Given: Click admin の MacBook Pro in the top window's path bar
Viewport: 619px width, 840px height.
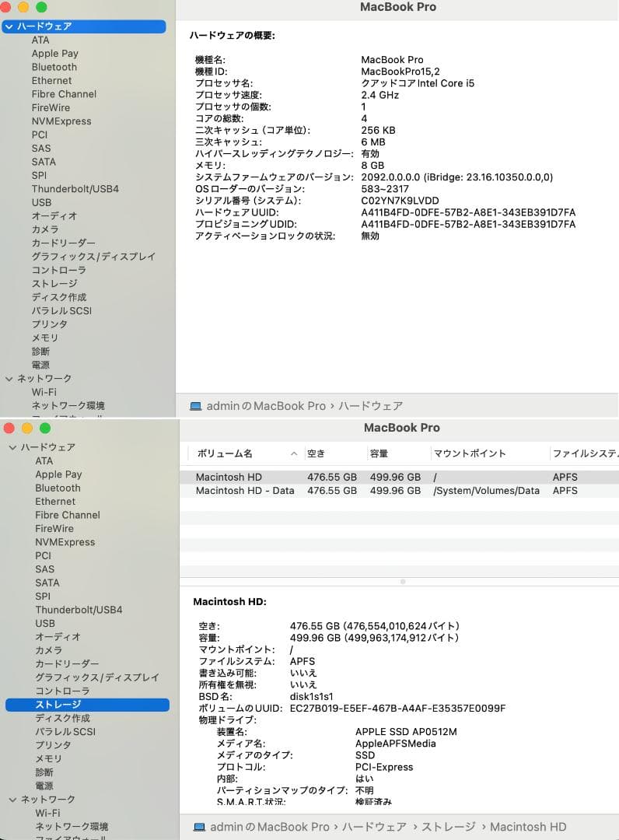Looking at the screenshot, I should point(266,406).
